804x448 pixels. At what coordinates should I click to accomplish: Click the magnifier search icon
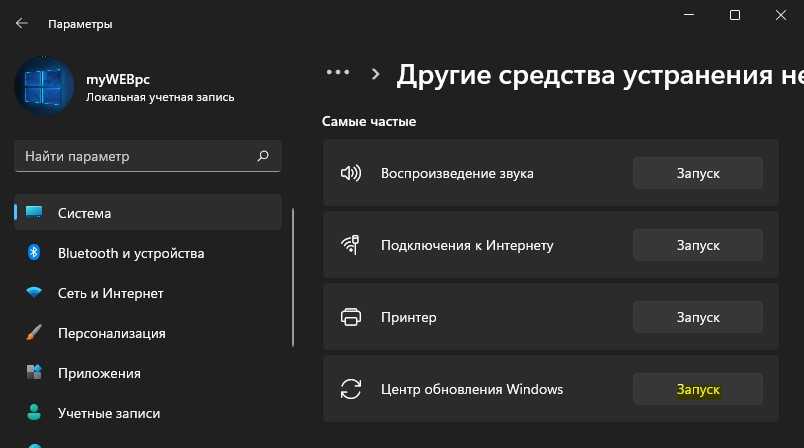pyautogui.click(x=263, y=156)
